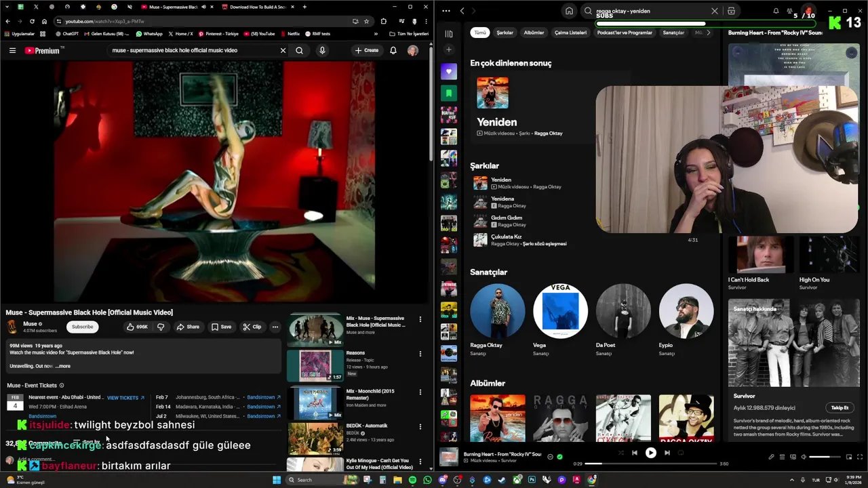Reload the YouTube page in Chrome
This screenshot has height=488, width=868.
tap(32, 21)
